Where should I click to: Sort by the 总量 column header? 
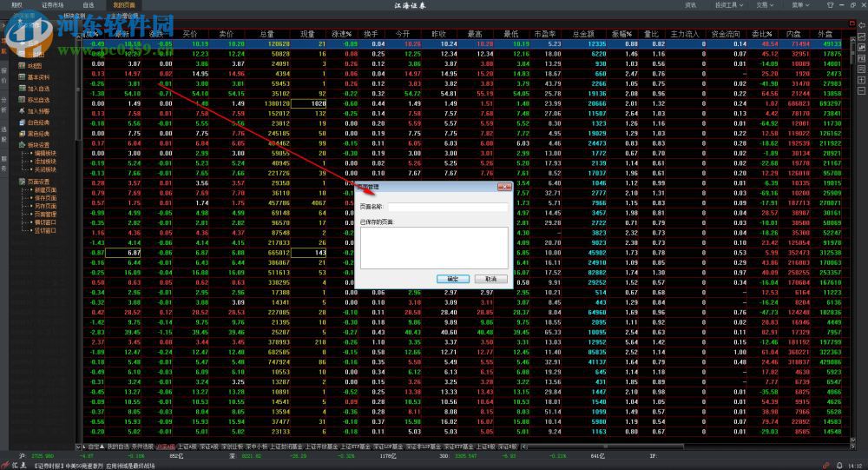point(266,35)
